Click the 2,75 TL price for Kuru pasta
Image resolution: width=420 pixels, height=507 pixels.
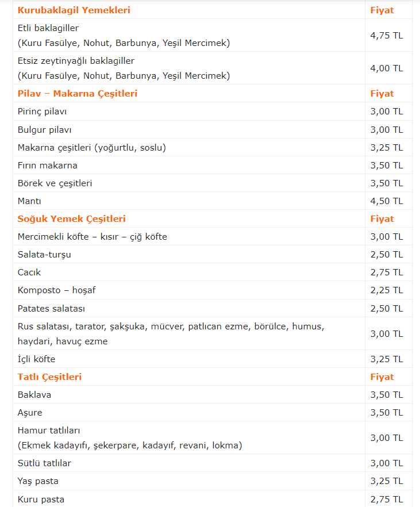(x=387, y=499)
